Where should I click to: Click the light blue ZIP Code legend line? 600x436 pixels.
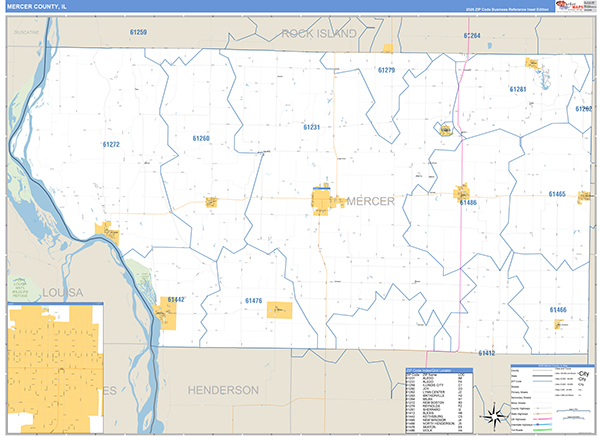(x=542, y=381)
